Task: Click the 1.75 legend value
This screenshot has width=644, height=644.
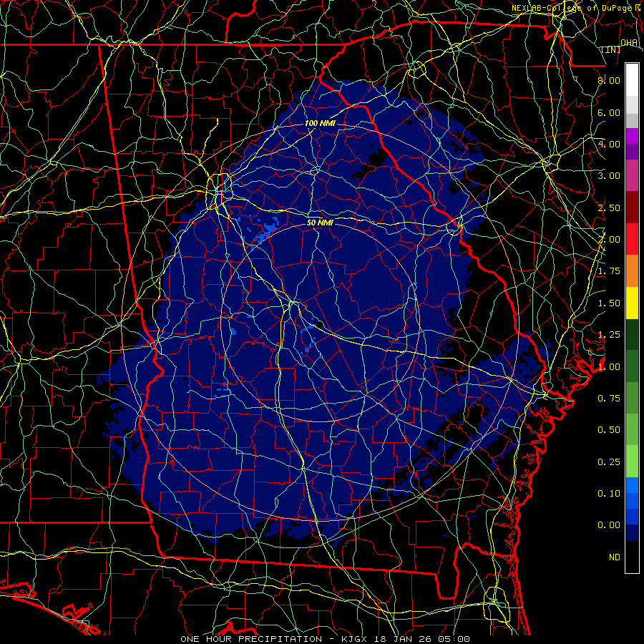Action: click(609, 271)
